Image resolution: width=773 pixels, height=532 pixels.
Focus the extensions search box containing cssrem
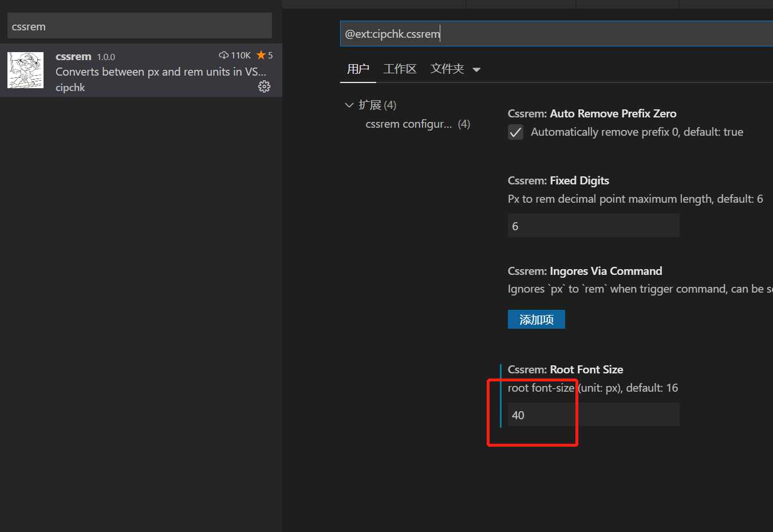pos(140,26)
